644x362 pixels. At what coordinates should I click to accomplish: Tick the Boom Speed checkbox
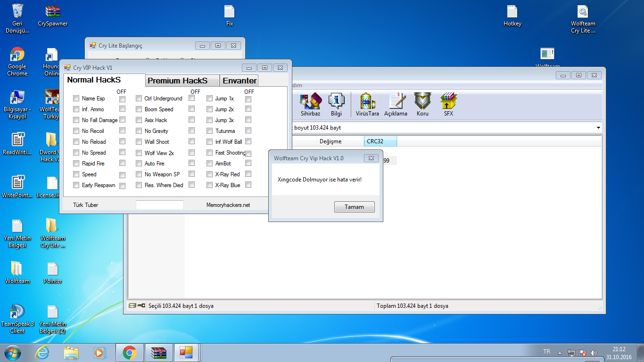point(139,109)
